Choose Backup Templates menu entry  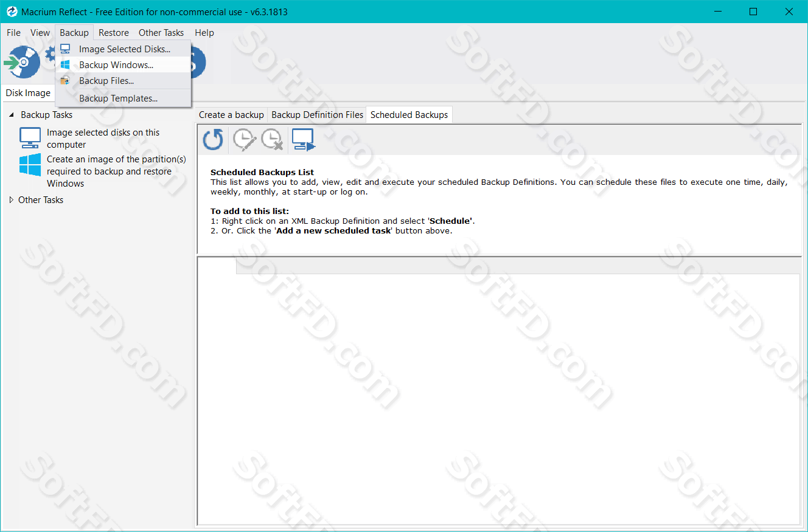[124, 98]
